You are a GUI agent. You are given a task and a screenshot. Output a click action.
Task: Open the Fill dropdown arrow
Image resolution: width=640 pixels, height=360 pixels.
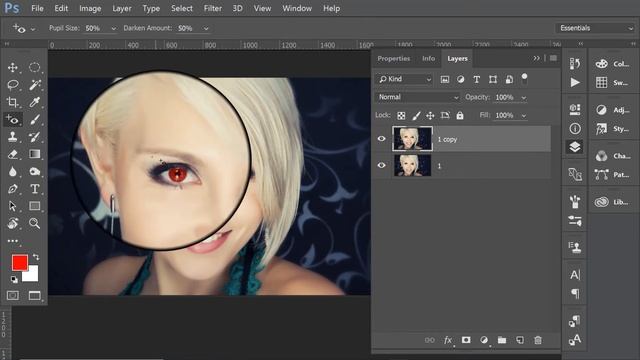click(x=524, y=116)
